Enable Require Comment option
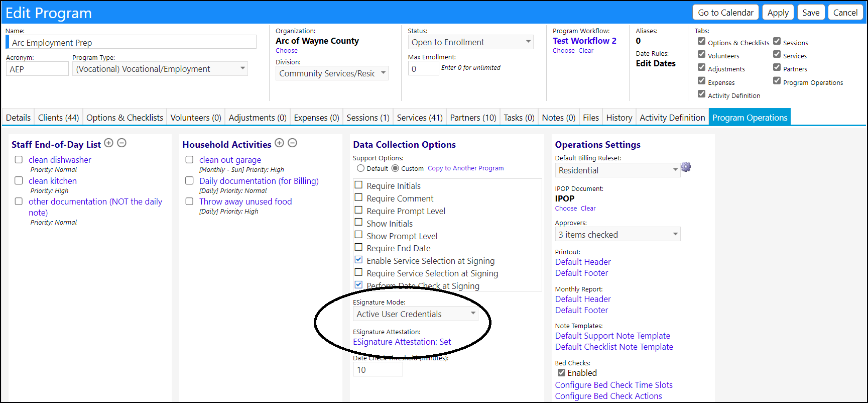Viewport: 868px width, 403px height. 358,197
